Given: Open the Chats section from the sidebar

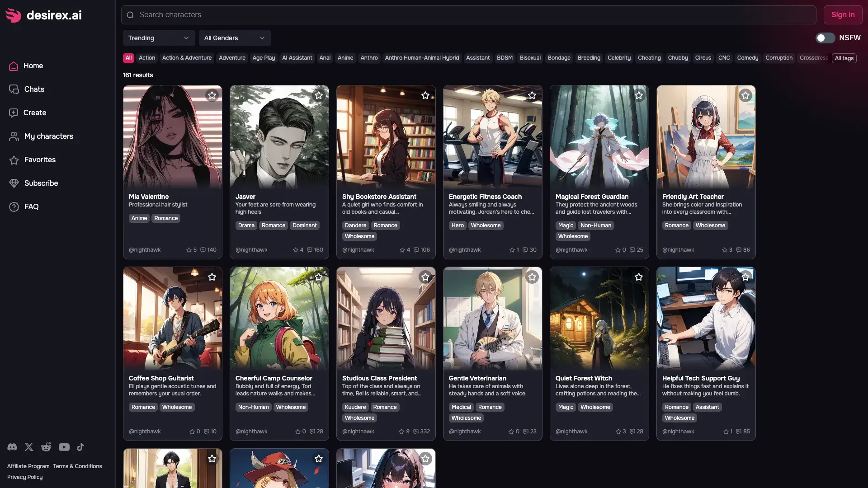Looking at the screenshot, I should pyautogui.click(x=34, y=89).
